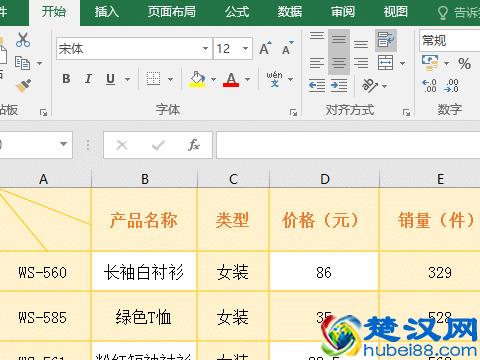
Task: Click the accounting number format icon
Action: (x=430, y=63)
